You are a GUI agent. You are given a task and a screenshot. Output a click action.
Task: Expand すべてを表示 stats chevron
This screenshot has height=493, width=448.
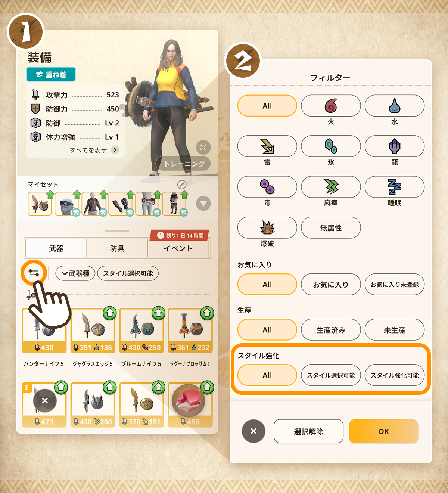pos(115,150)
